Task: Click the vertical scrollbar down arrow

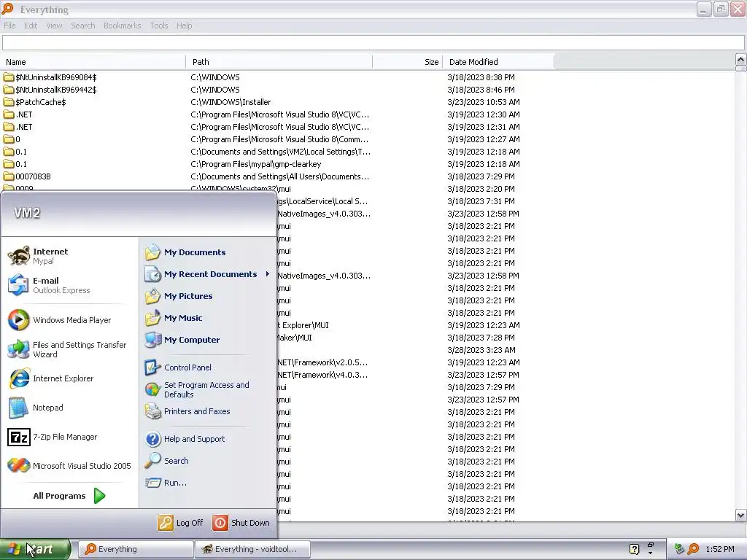Action: pyautogui.click(x=740, y=515)
